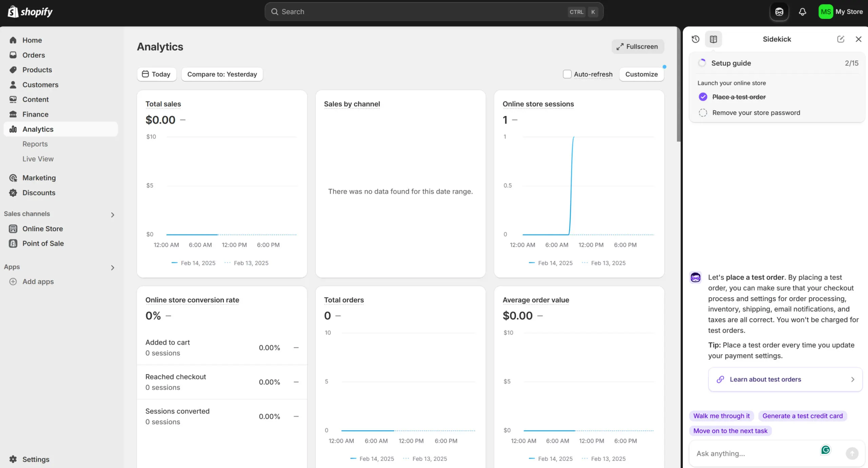The height and width of the screenshot is (468, 868).
Task: Open Live View
Action: pos(38,159)
